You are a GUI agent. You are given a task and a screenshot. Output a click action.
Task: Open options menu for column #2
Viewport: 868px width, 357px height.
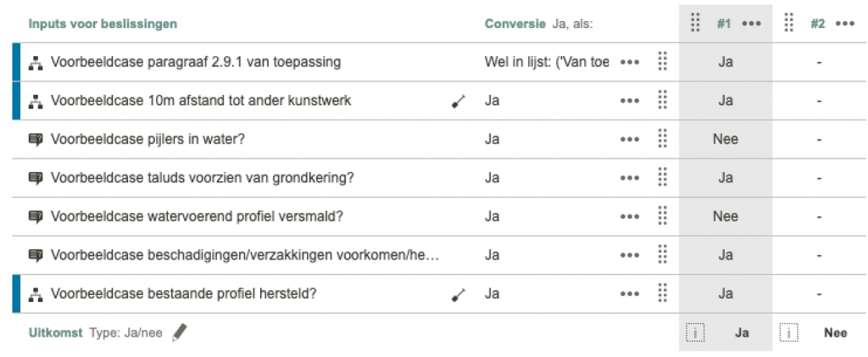tap(844, 24)
